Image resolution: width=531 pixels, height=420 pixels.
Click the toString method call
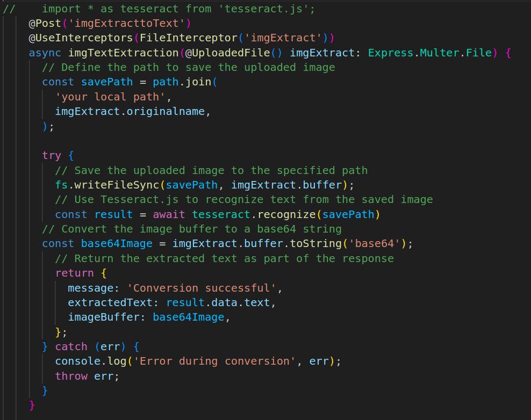(x=315, y=244)
